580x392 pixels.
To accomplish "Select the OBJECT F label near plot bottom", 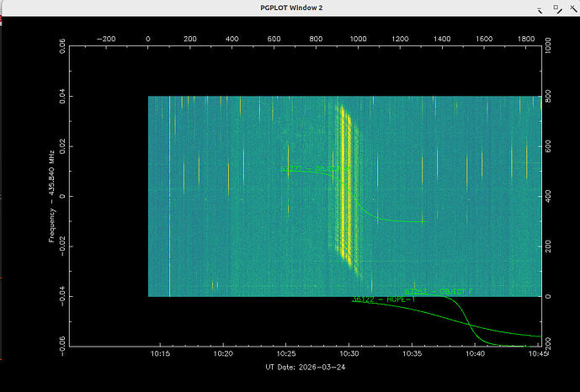I will tap(438, 291).
